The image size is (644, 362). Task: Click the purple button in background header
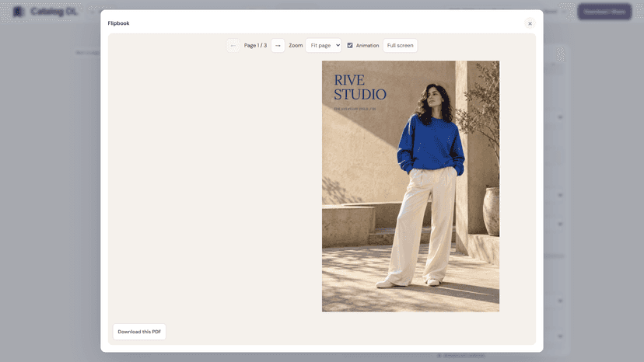pyautogui.click(x=604, y=12)
